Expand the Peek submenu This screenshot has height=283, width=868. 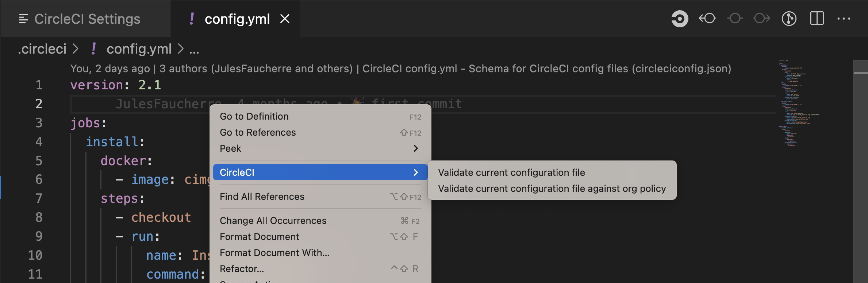pos(320,148)
